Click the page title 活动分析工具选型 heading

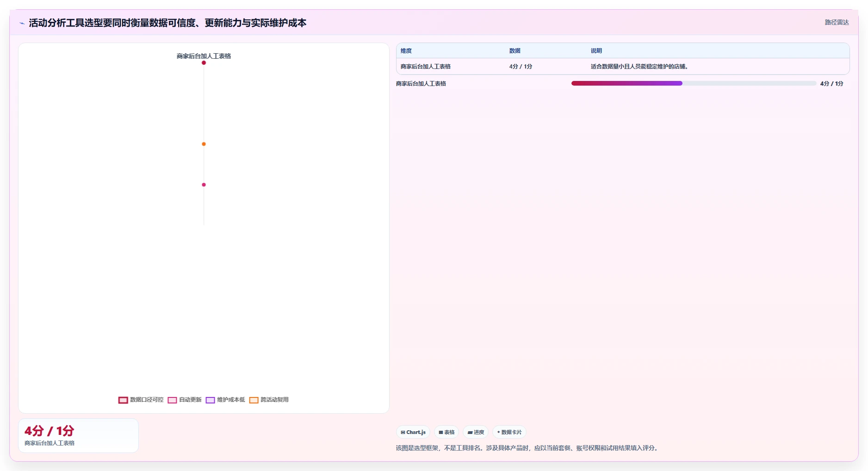click(x=167, y=23)
